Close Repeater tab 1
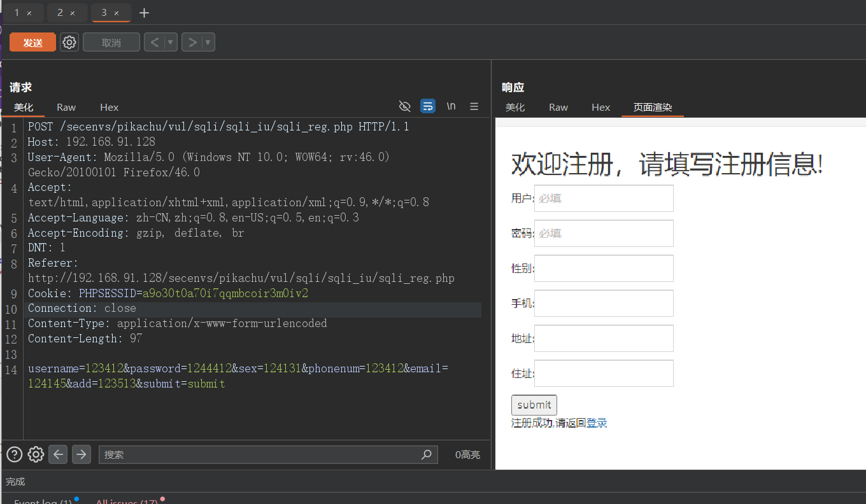The width and height of the screenshot is (866, 504). 29,13
